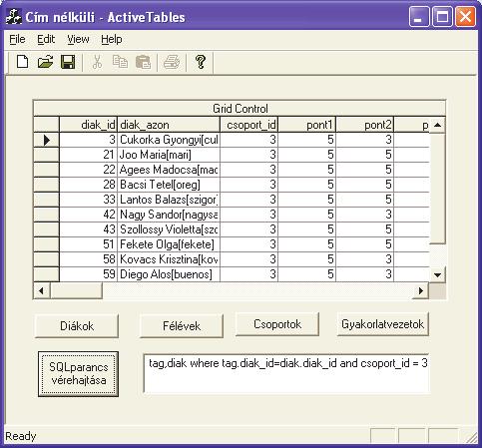Click the diak_id cell with value 42
Viewport: 482px width, 448px height.
[88, 215]
